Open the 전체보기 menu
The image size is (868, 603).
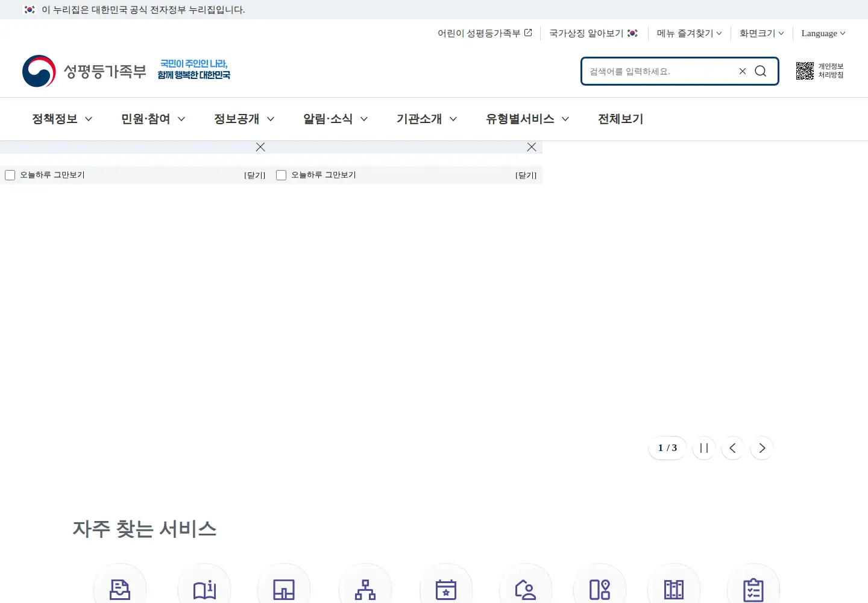(x=620, y=119)
